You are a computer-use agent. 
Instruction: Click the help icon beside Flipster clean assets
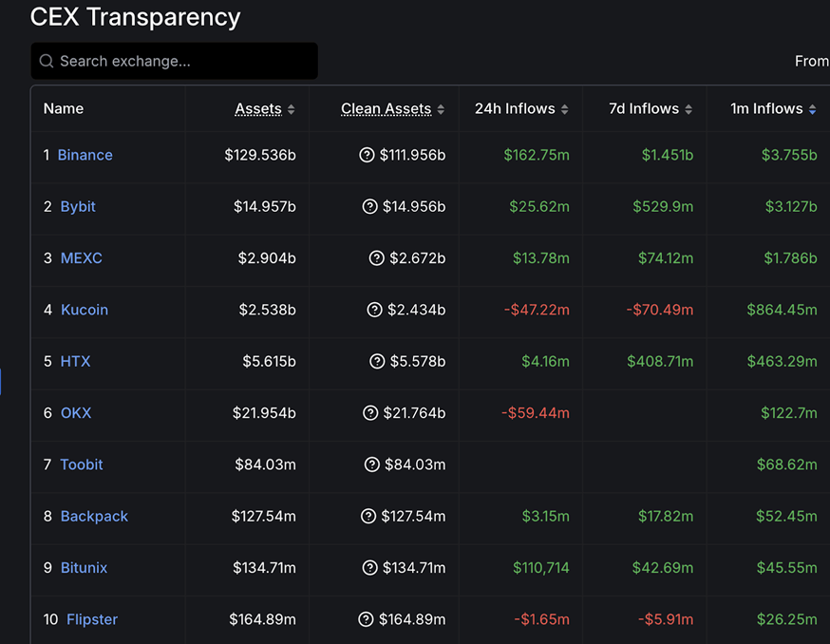point(366,619)
